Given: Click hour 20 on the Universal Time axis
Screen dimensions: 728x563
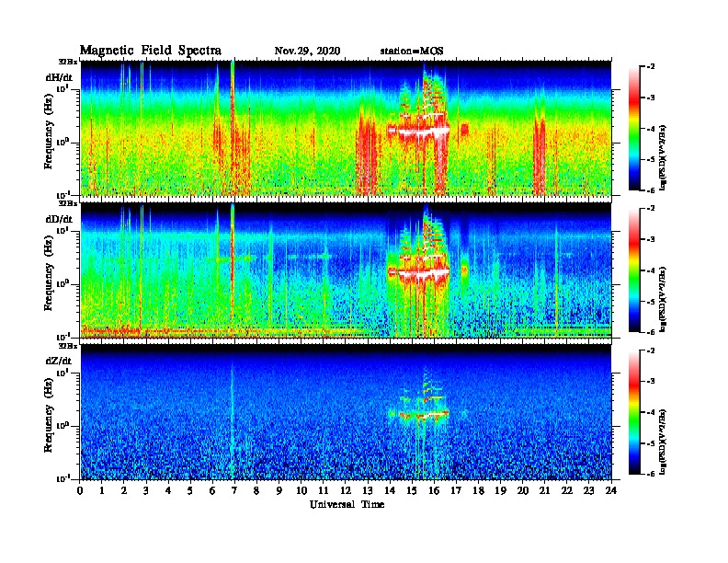Looking at the screenshot, I should (x=523, y=491).
